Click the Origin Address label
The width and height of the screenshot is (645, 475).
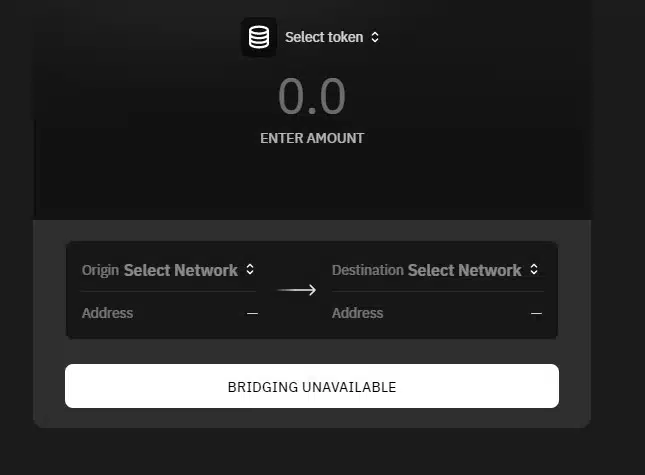(107, 313)
